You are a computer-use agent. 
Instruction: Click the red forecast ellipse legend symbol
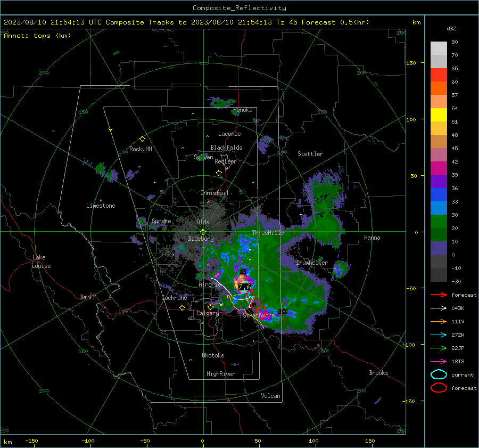coord(439,388)
